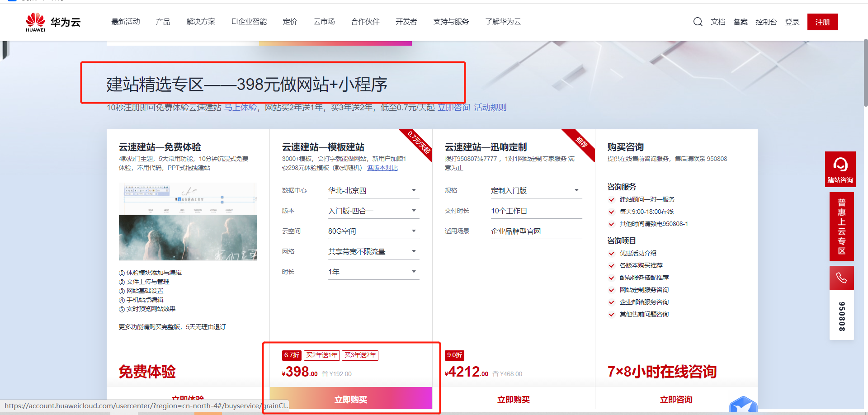
Task: Click 每天9:00-18:00在线 list item
Action: pos(646,212)
